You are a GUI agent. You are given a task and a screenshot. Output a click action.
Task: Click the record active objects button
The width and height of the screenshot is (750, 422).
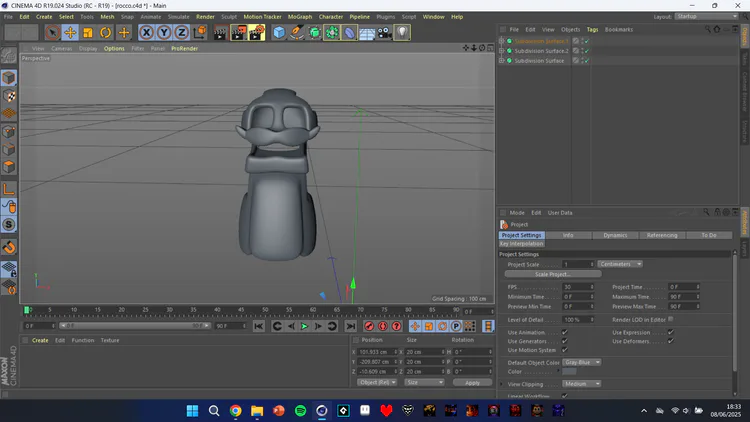369,326
